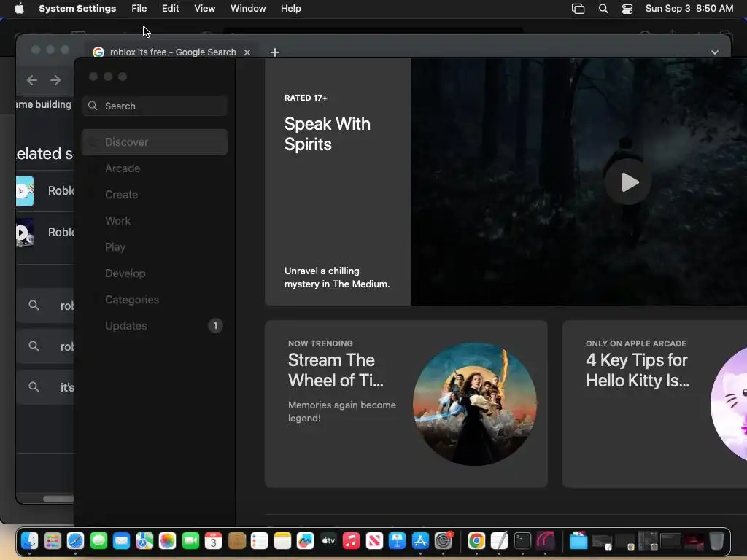Open Photos app in the Dock
The height and width of the screenshot is (560, 747).
pos(167,541)
